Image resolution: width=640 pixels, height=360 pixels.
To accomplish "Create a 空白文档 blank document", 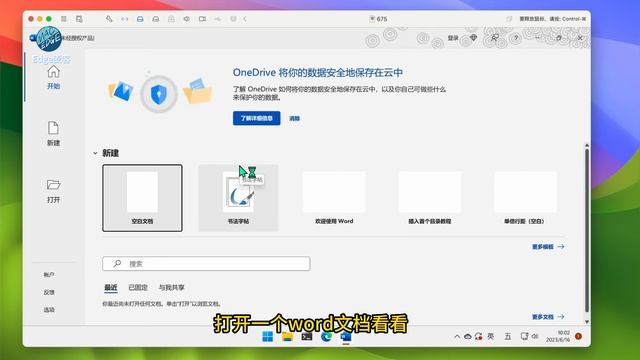I will [x=142, y=198].
